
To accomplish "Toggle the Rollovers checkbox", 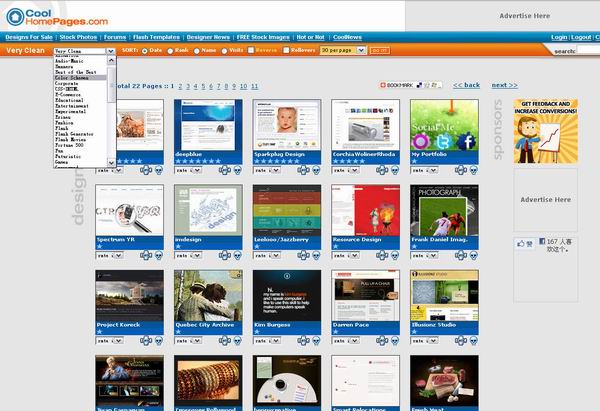I will pos(286,50).
